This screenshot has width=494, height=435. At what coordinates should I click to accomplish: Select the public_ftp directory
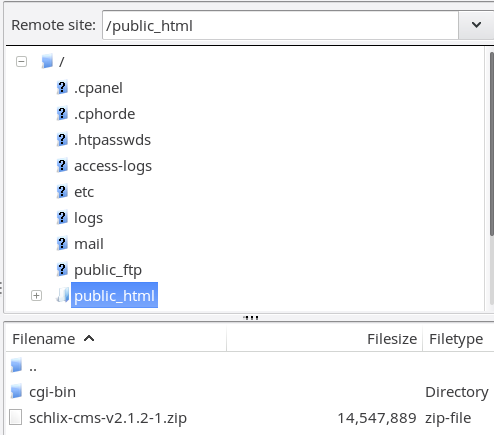(108, 270)
